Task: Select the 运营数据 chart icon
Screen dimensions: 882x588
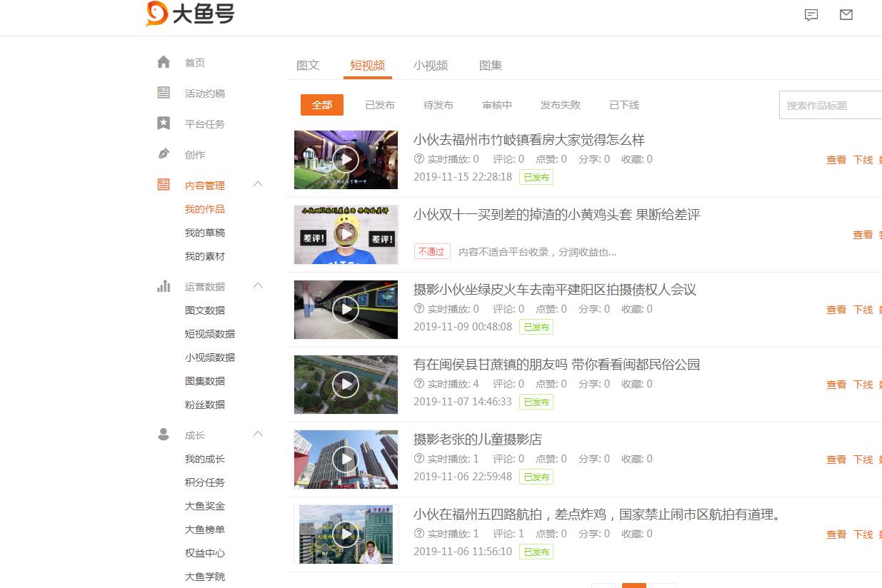Action: click(164, 286)
